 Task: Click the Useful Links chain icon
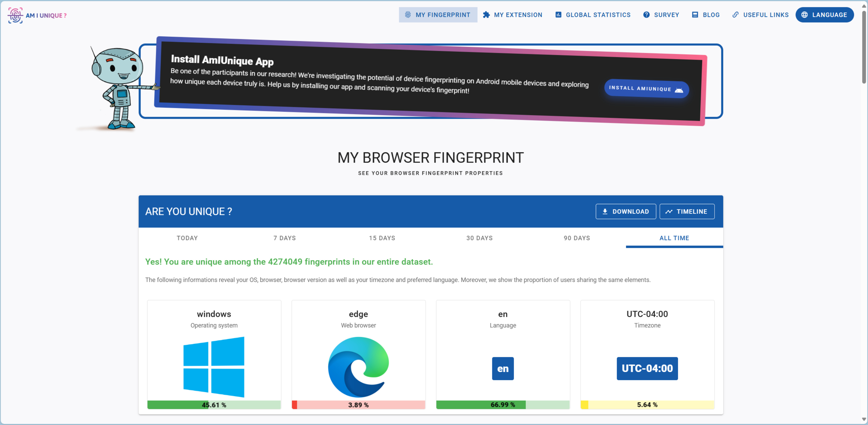coord(736,15)
